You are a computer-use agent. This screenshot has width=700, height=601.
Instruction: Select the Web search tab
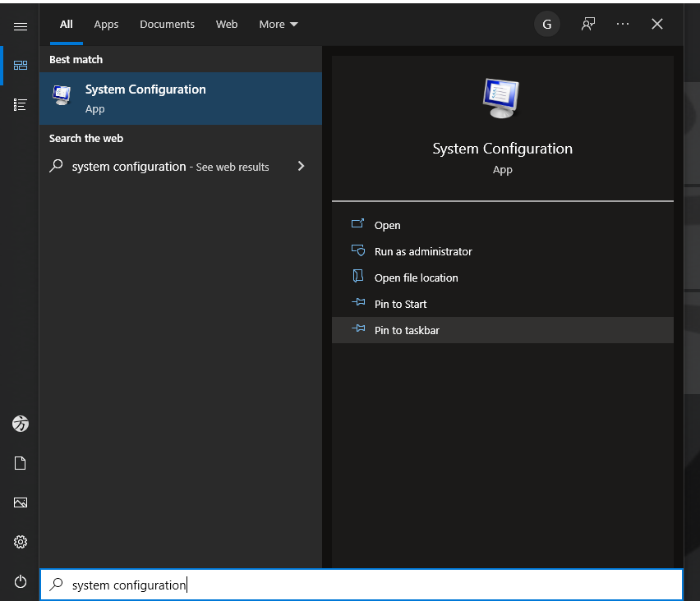[227, 25]
